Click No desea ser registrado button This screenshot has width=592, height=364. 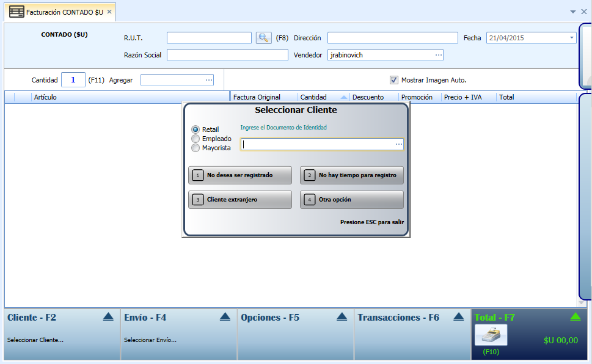point(240,175)
